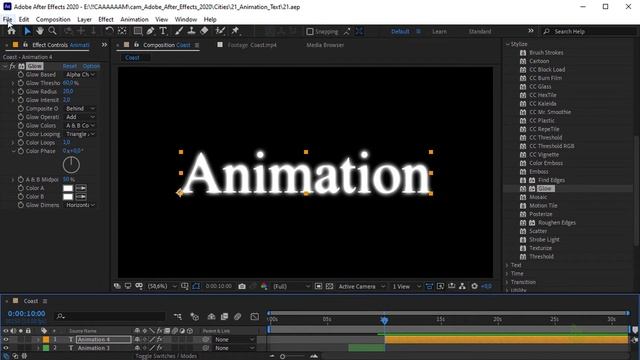Select the Rectangle shape tool
The height and width of the screenshot is (360, 640).
[x=138, y=31]
